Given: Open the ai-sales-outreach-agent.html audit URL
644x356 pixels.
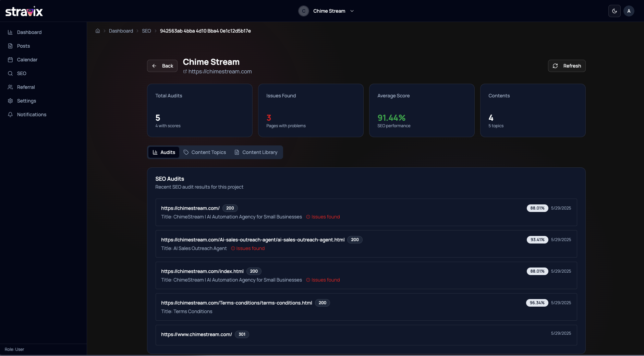Looking at the screenshot, I should click(253, 240).
